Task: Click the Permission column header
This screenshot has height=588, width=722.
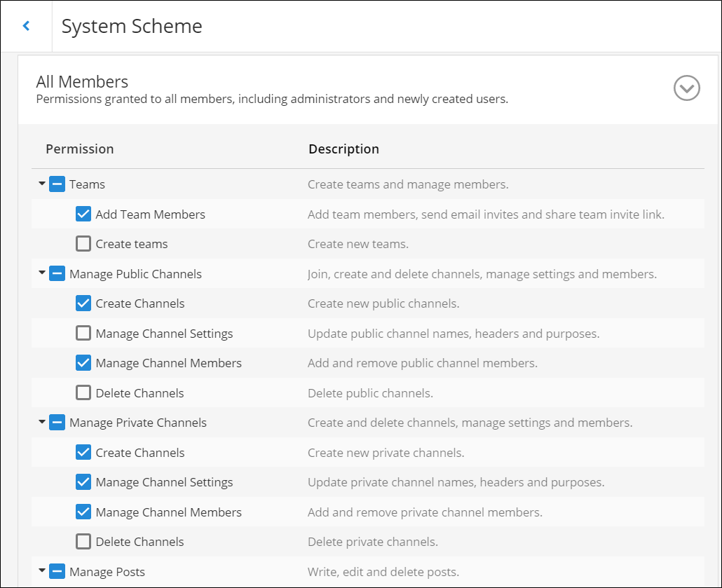Action: tap(80, 149)
